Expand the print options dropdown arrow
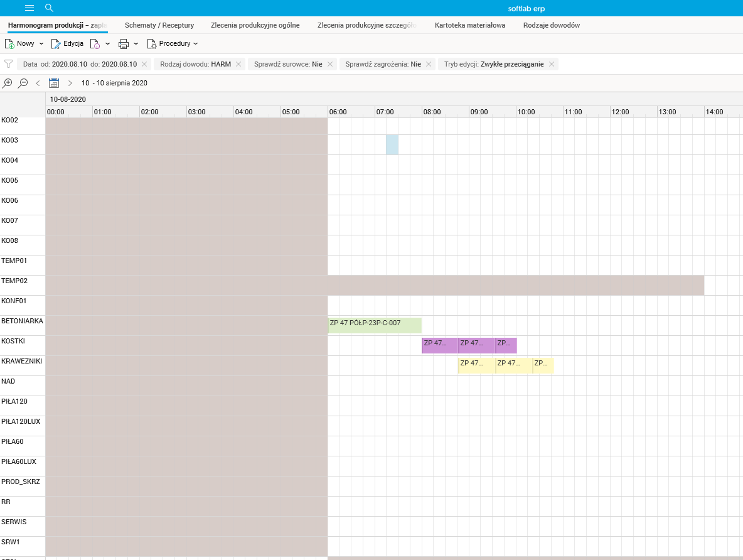Image resolution: width=743 pixels, height=560 pixels. 136,43
